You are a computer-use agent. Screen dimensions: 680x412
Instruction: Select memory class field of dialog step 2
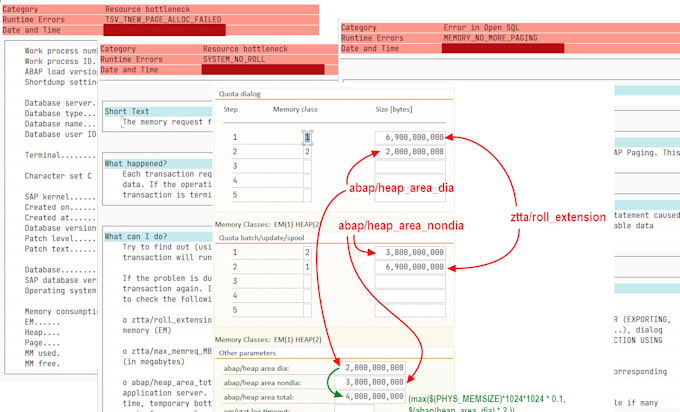[x=307, y=152]
